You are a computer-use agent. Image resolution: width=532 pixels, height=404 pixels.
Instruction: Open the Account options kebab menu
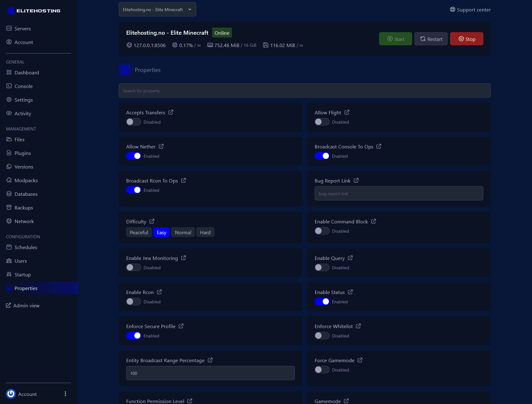point(65,394)
